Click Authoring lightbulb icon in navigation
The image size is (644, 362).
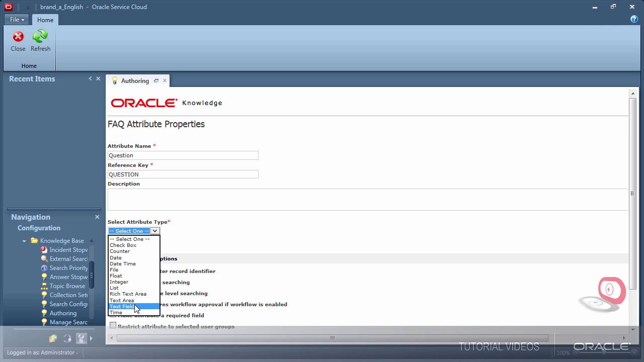pyautogui.click(x=44, y=313)
